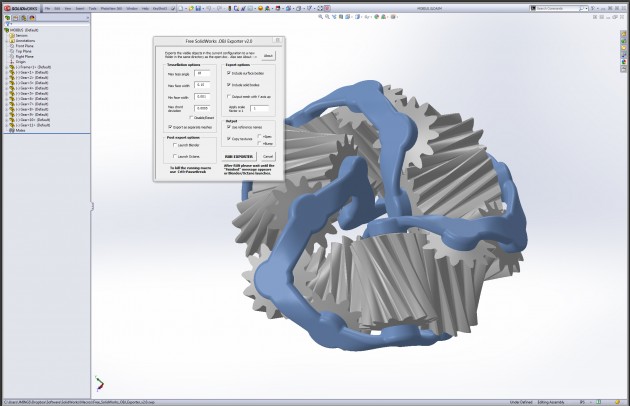Click the Origin icon in the tree
Screen dimensions: 630x406
[12, 62]
